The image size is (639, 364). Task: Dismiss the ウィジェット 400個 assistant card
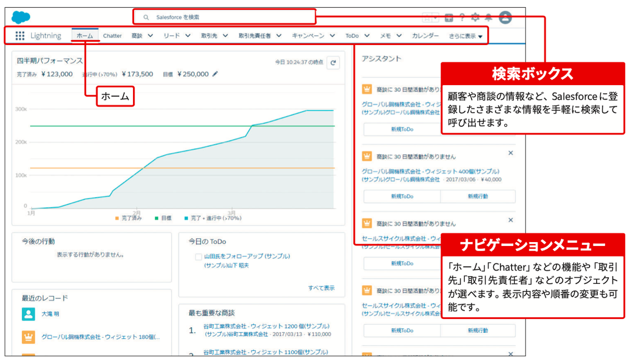tap(510, 153)
